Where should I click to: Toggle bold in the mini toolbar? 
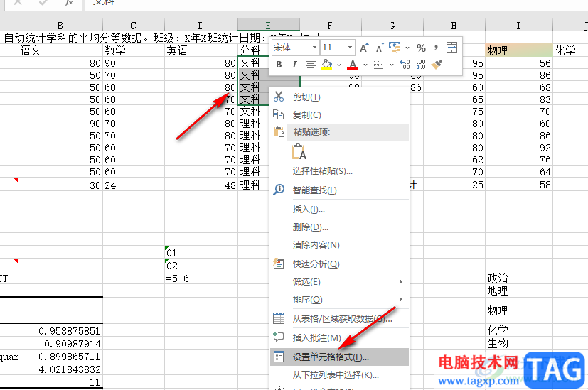point(279,65)
